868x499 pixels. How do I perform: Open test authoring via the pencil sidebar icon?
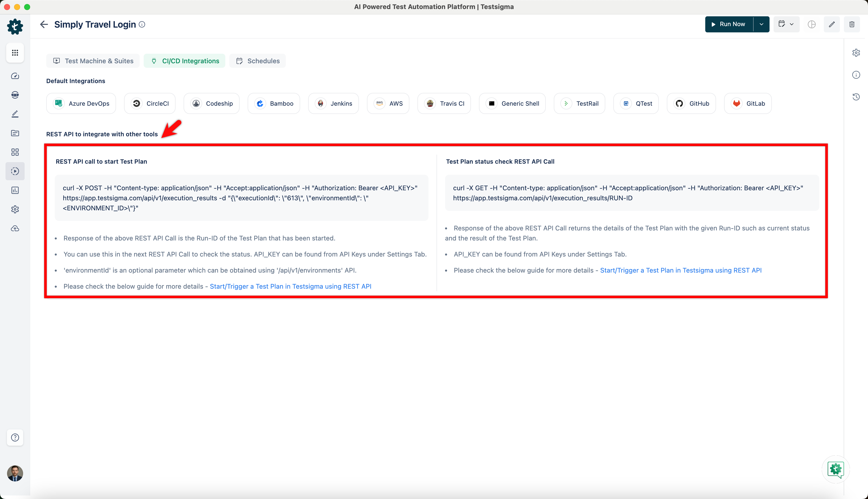(15, 114)
